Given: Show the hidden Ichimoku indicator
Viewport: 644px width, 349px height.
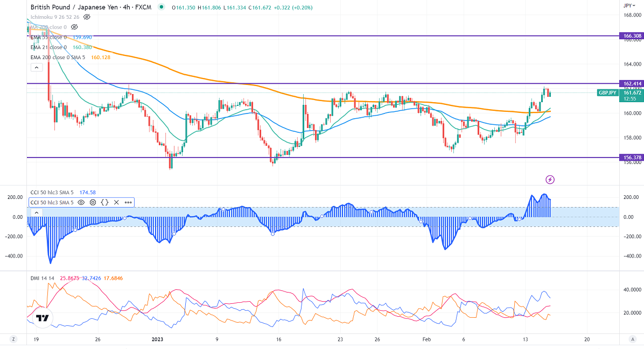Looking at the screenshot, I should [x=87, y=17].
